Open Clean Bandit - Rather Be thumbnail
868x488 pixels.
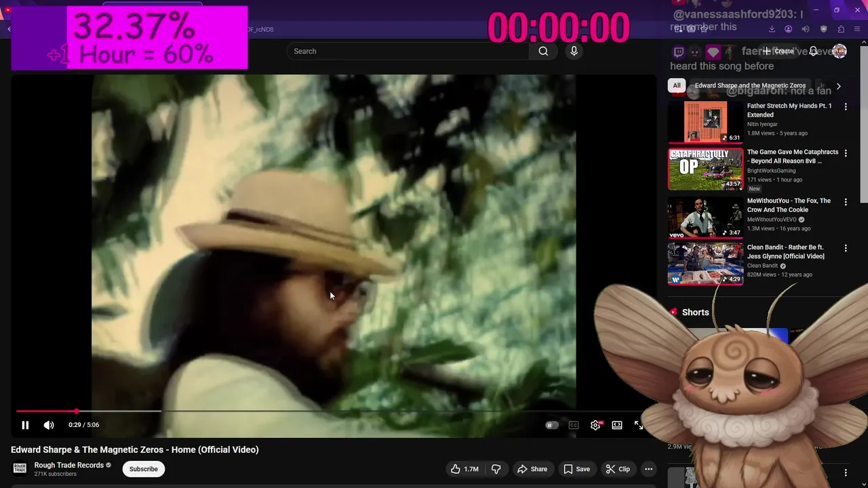coord(705,264)
